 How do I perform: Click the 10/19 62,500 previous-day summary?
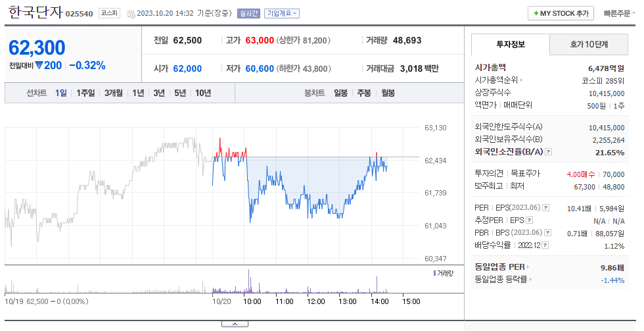point(47,301)
